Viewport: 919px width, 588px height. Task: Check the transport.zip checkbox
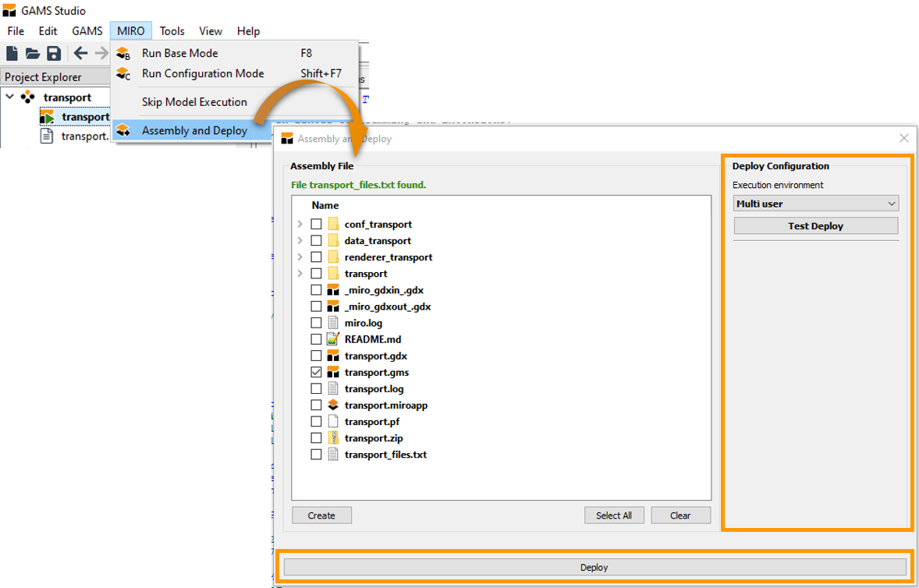(x=316, y=438)
